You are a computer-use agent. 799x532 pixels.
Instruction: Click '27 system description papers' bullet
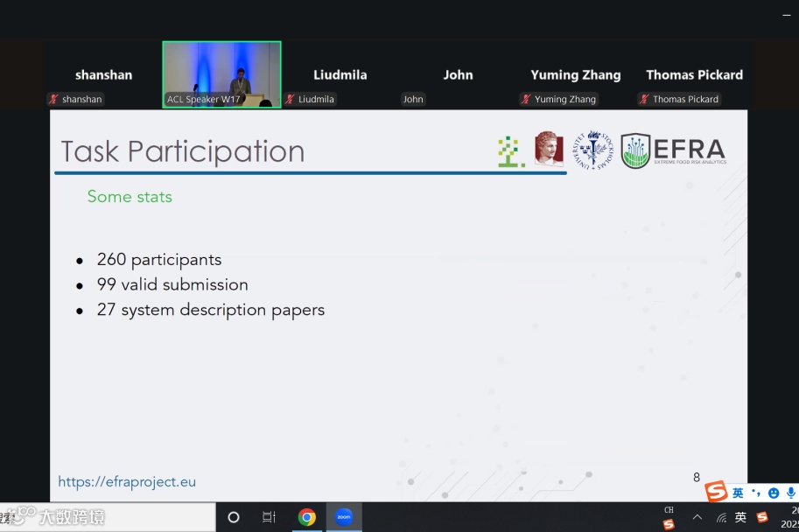[210, 310]
